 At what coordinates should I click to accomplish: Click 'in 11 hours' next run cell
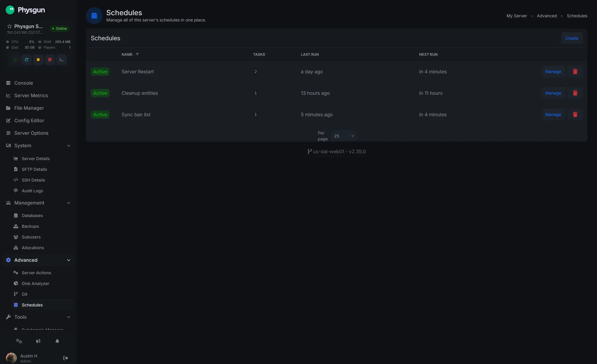click(431, 93)
